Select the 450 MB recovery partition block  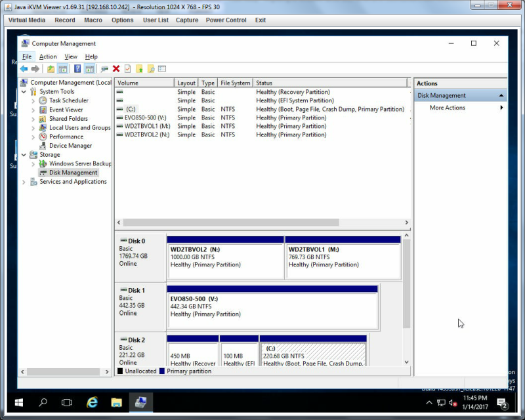[x=192, y=351]
